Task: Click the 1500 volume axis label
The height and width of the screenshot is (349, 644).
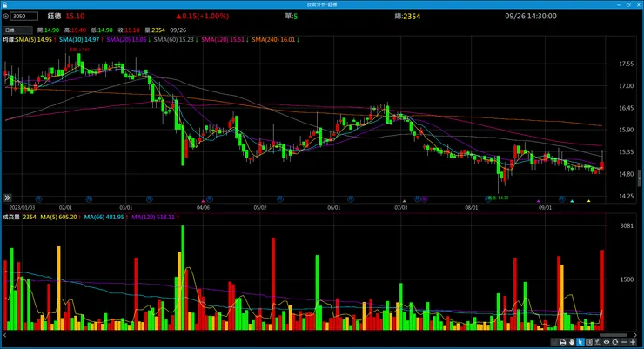Action: [627, 279]
